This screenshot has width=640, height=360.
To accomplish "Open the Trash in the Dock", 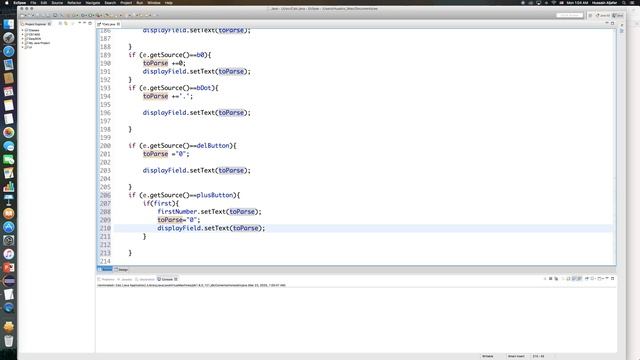I will point(9,340).
